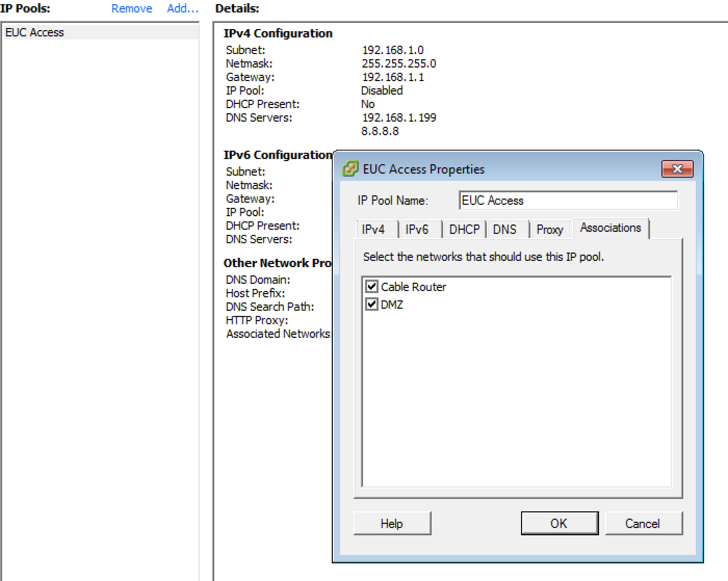Viewport: 728px width, 581px height.
Task: Go to the DHCP tab
Action: point(464,230)
